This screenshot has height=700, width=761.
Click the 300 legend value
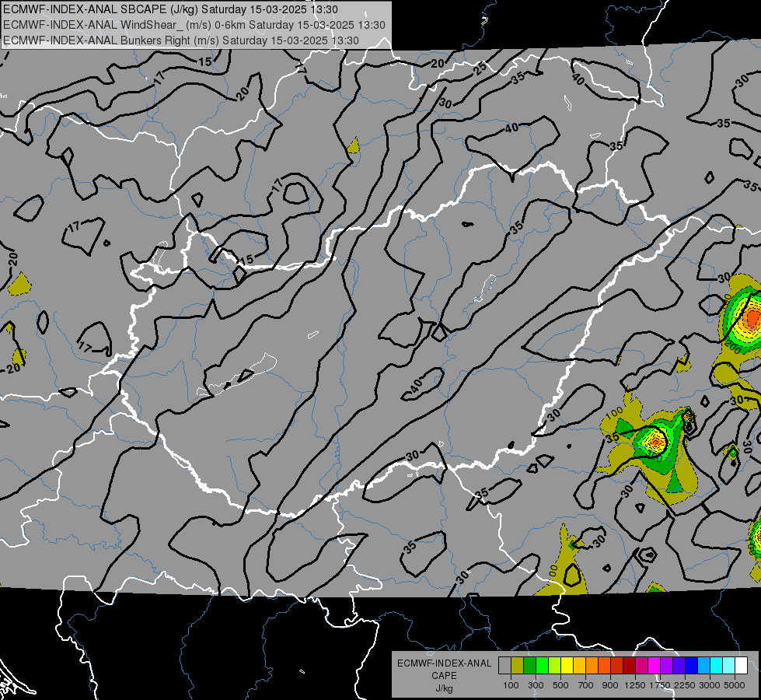click(x=536, y=685)
